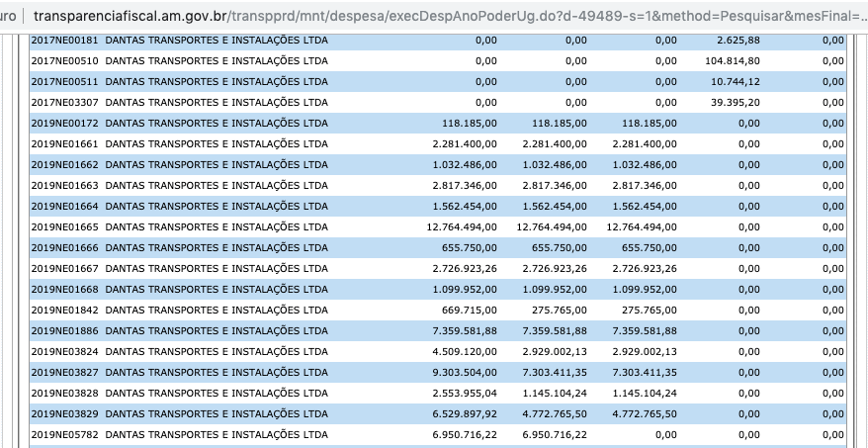Click first 655.750,00 value in row 2019NE01666
This screenshot has height=448, width=868.
[x=470, y=248]
